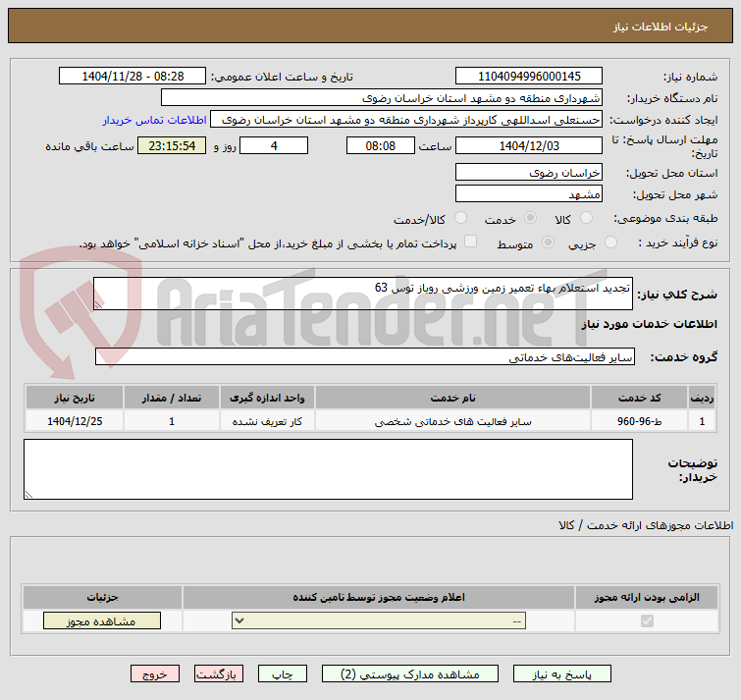Toggle the اسناد خزانه اسلامی payment checkbox
This screenshot has height=700, width=741.
470,242
